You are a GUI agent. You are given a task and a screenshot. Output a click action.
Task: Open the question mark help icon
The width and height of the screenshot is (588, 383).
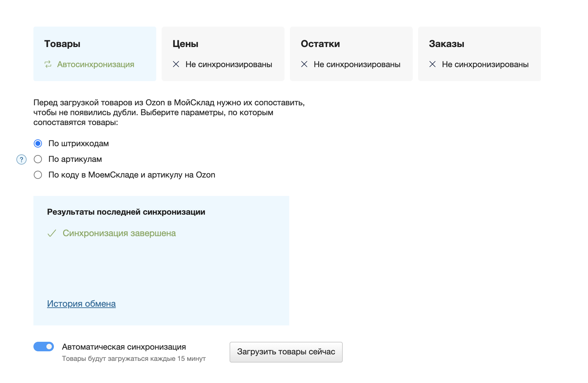pyautogui.click(x=21, y=159)
